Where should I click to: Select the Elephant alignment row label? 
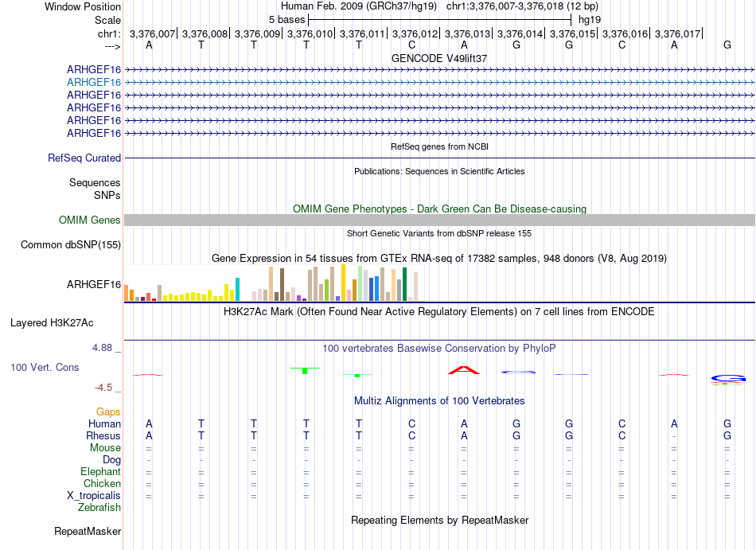point(101,471)
